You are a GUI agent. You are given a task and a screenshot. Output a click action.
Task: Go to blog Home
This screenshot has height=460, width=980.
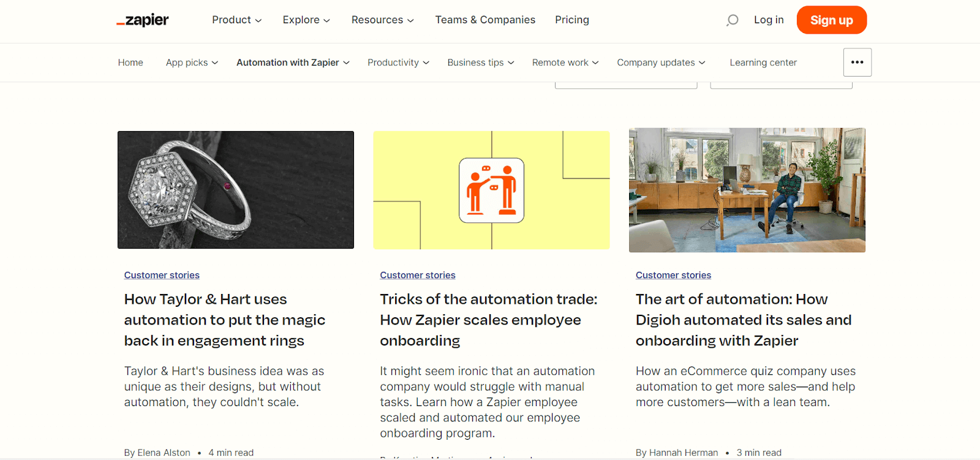[x=130, y=62]
